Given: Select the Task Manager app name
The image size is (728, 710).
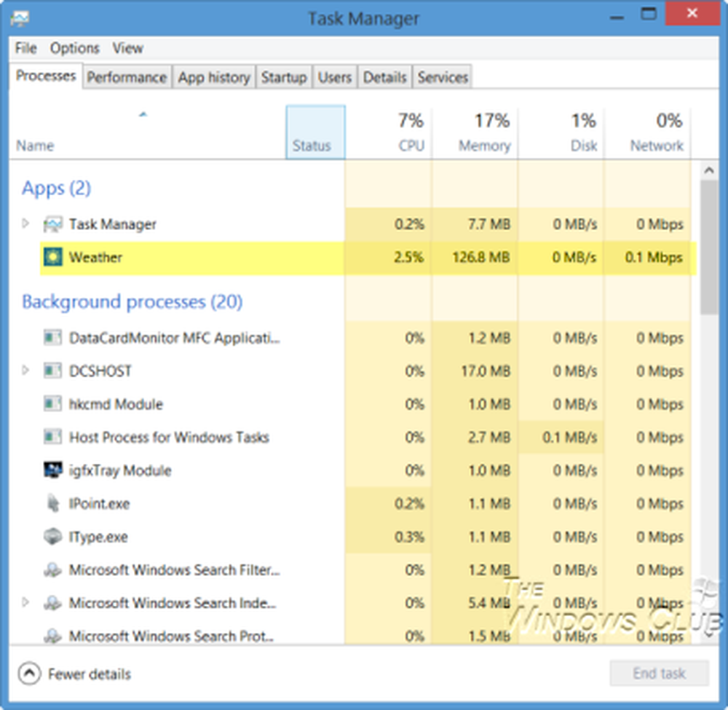Looking at the screenshot, I should click(112, 224).
